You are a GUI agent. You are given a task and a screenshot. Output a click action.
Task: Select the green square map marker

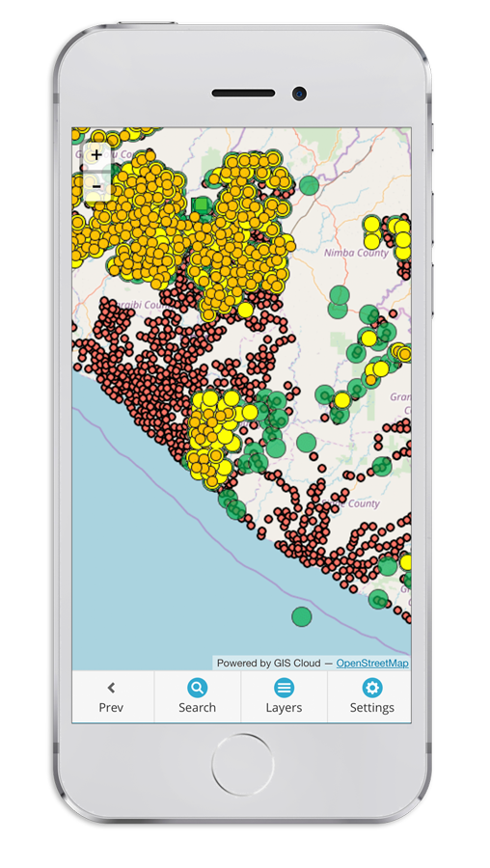(x=202, y=206)
